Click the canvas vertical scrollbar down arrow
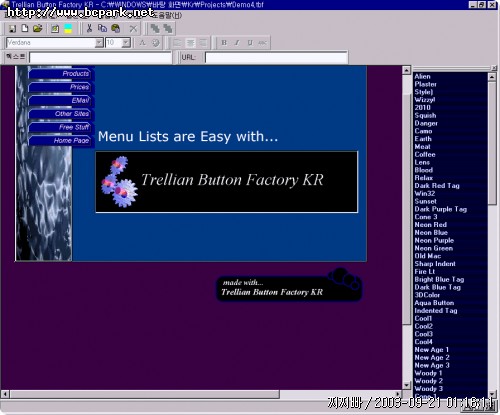Viewport: 500px width, 415px height. (x=406, y=385)
